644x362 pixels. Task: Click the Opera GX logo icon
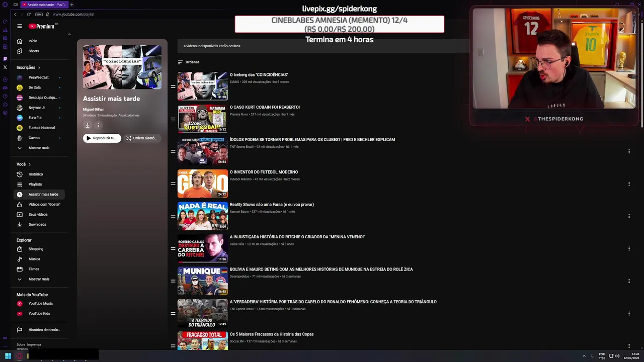tap(5, 5)
